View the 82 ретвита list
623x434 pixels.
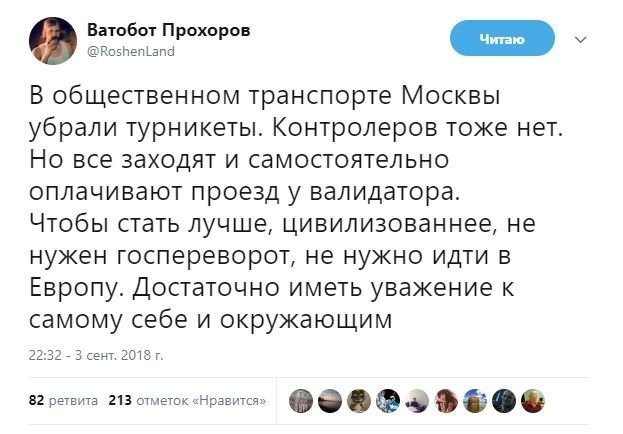click(x=64, y=401)
